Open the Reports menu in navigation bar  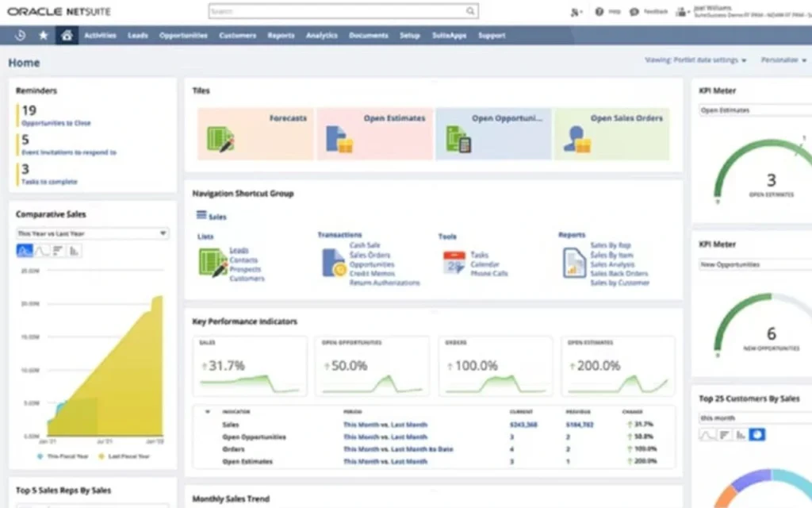(281, 36)
